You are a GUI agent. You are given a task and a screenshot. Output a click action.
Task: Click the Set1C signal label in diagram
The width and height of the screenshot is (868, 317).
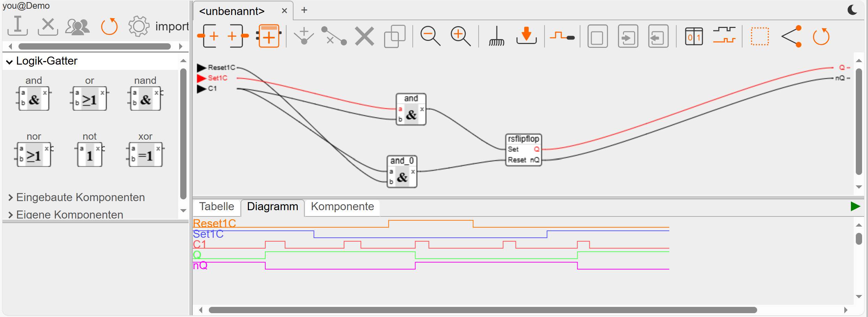[x=208, y=234]
